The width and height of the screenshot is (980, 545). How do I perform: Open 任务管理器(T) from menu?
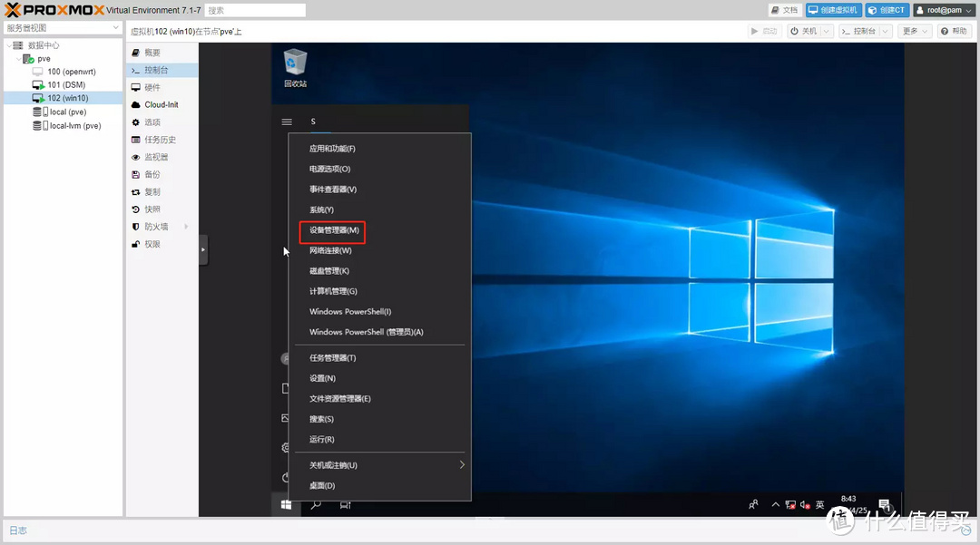(x=332, y=358)
